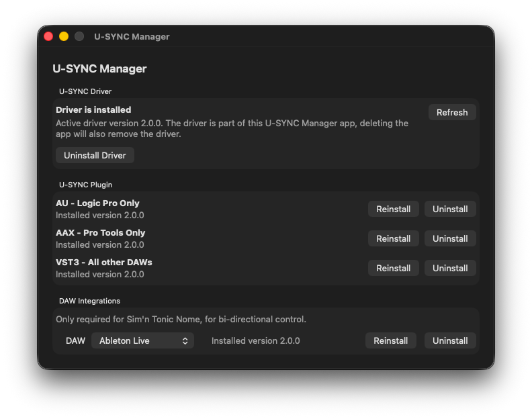Image resolution: width=532 pixels, height=419 pixels.
Task: Click the Refresh button
Action: 452,112
